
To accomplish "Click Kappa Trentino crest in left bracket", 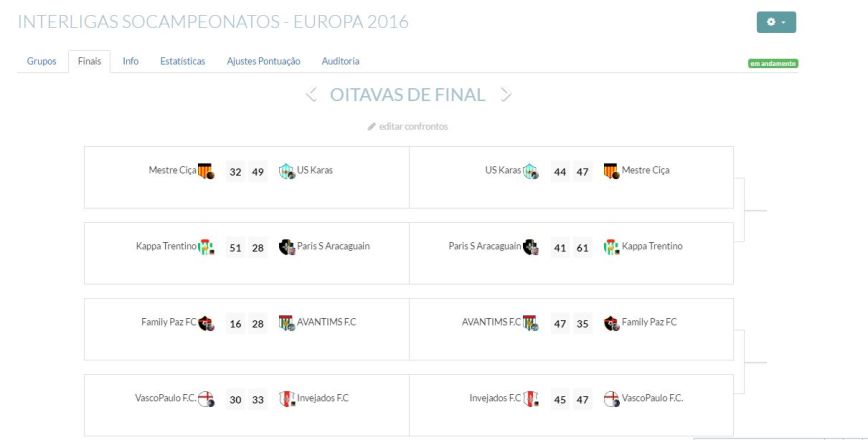I will point(206,247).
